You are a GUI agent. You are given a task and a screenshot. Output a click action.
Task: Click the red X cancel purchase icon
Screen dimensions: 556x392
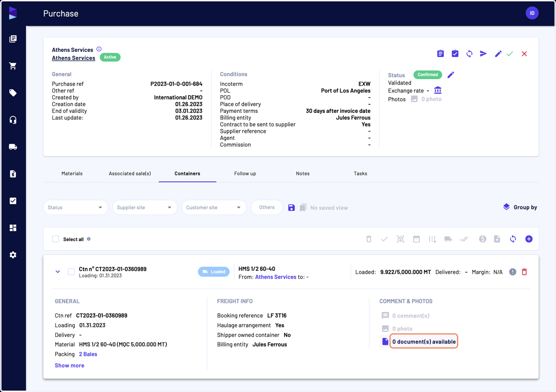click(x=524, y=54)
